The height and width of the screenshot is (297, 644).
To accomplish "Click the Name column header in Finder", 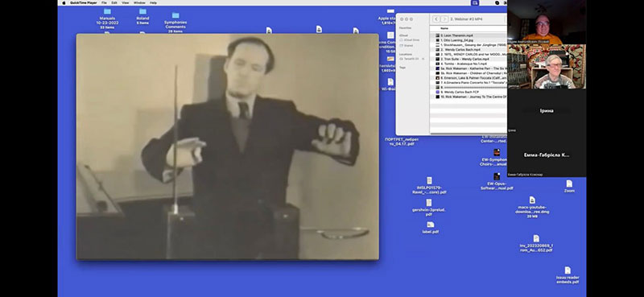I will click(x=444, y=29).
